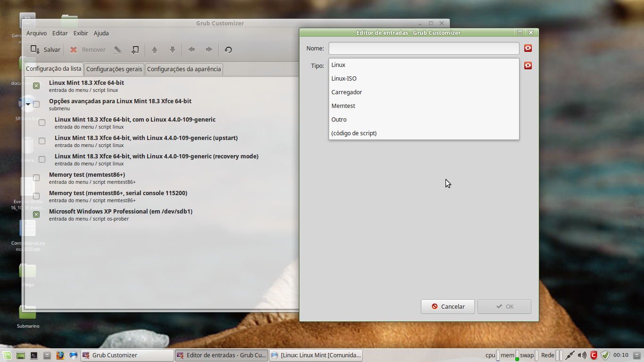Clear the Nome field with red icon
644x362 pixels.
tap(528, 48)
